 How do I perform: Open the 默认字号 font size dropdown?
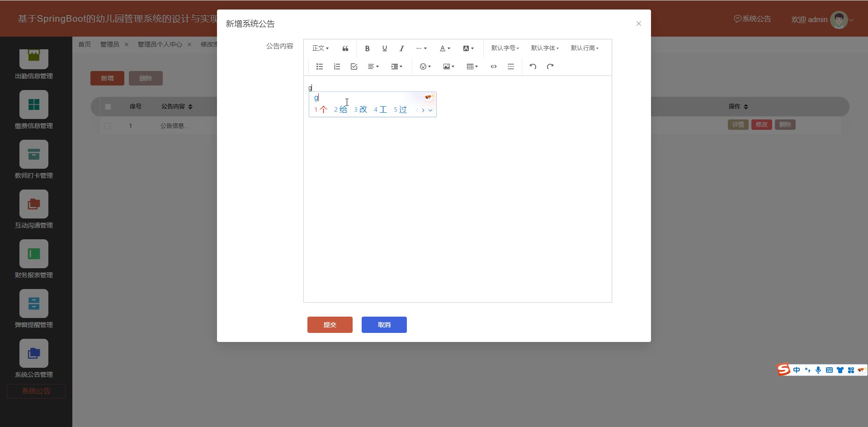(x=505, y=48)
